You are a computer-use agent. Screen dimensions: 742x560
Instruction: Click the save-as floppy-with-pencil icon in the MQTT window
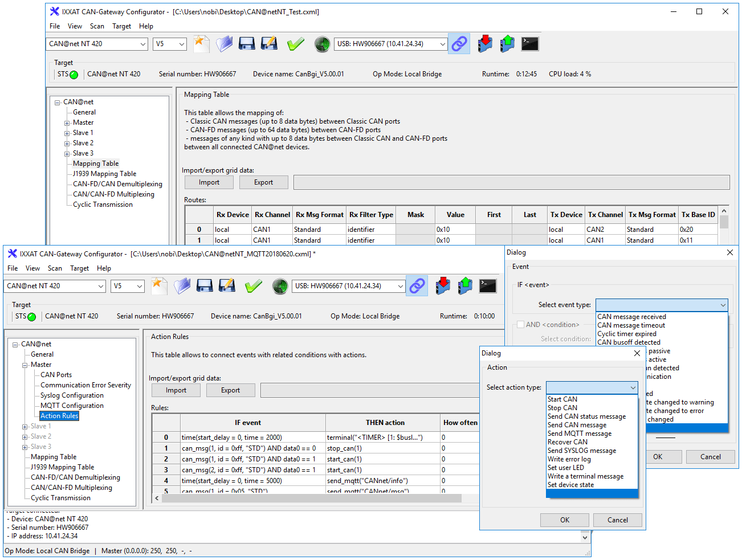click(227, 285)
